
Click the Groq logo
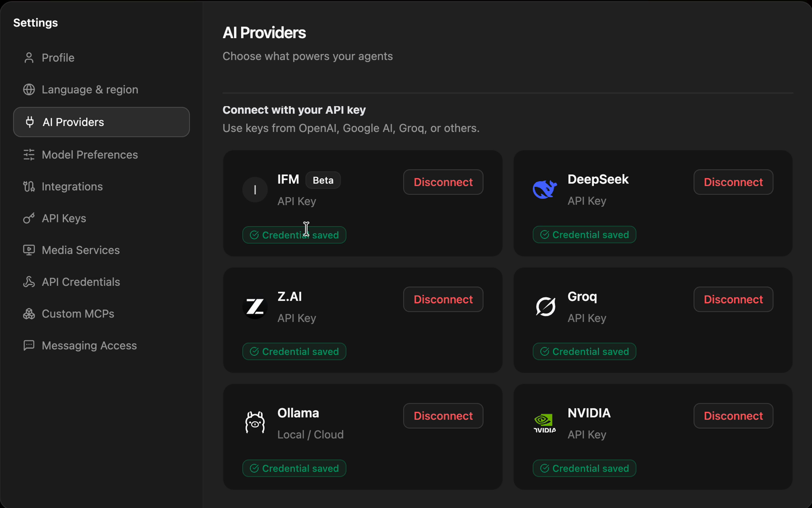(x=546, y=306)
